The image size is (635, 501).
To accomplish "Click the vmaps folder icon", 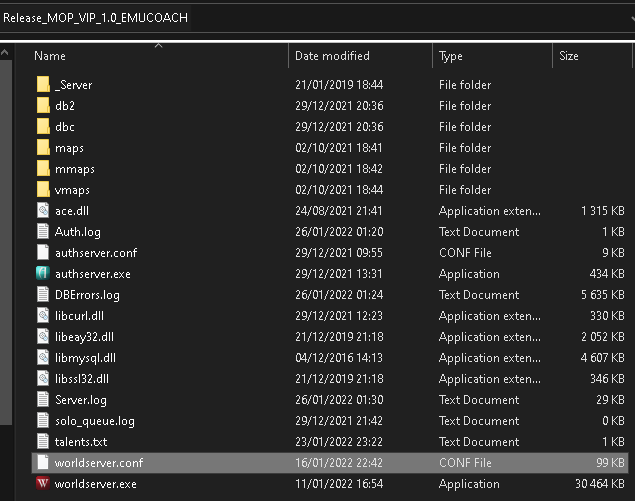I will pyautogui.click(x=43, y=190).
